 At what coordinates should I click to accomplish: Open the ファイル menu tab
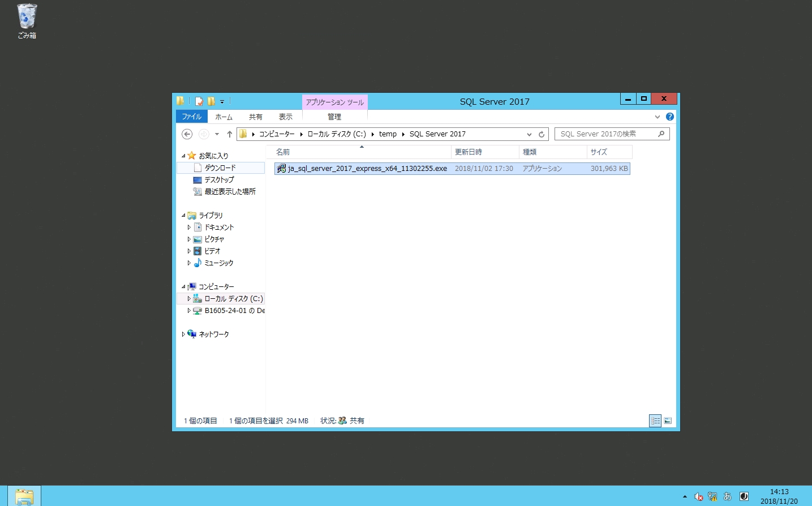pos(192,117)
